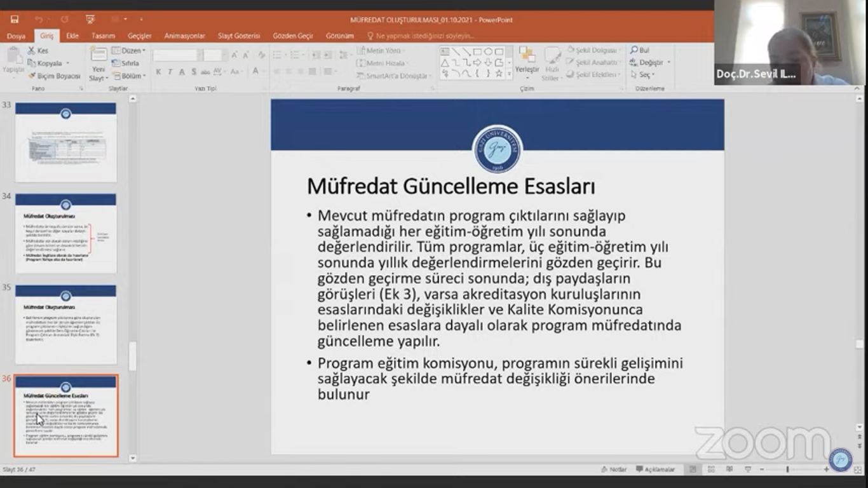Select the star shape in the shapes gallery
Viewport: 868px width, 488px height.
tap(499, 73)
